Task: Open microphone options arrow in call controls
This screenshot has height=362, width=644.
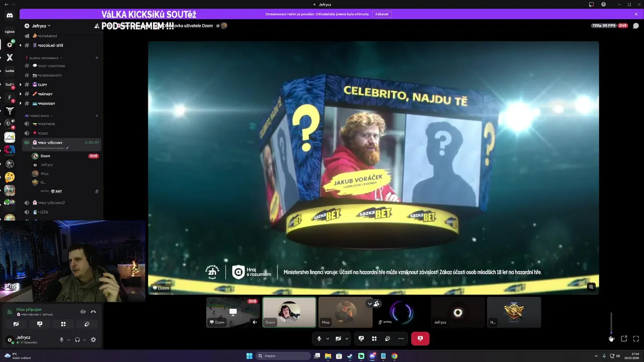Action: (328, 339)
